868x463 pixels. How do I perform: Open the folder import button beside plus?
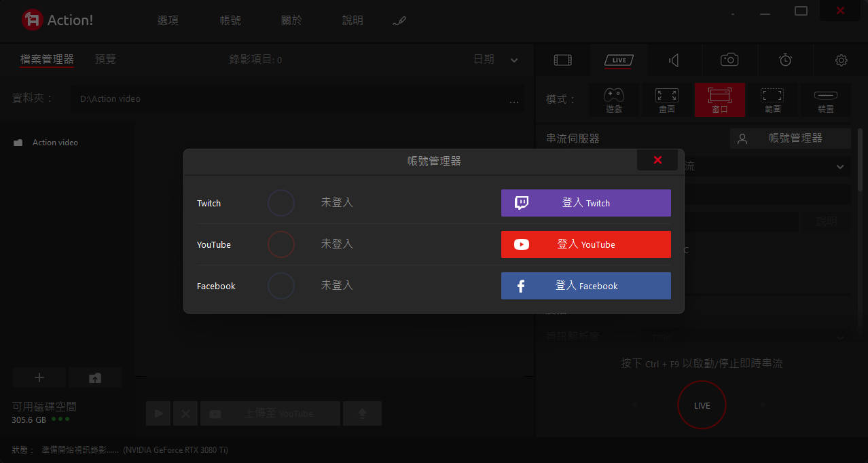click(95, 377)
